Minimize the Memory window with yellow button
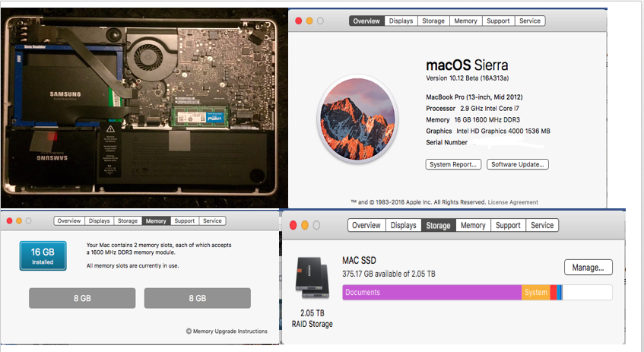The width and height of the screenshot is (644, 352). click(x=19, y=221)
